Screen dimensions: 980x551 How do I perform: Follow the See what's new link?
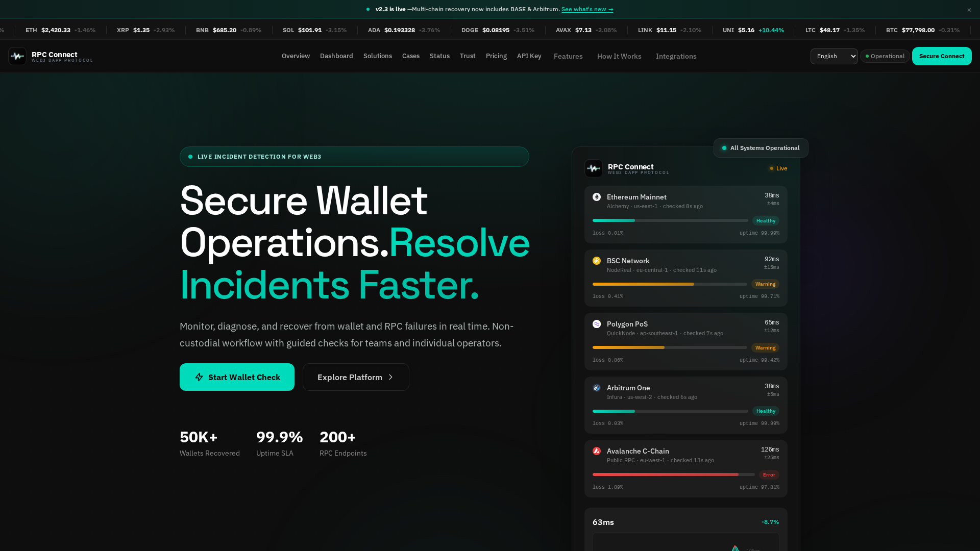click(587, 9)
